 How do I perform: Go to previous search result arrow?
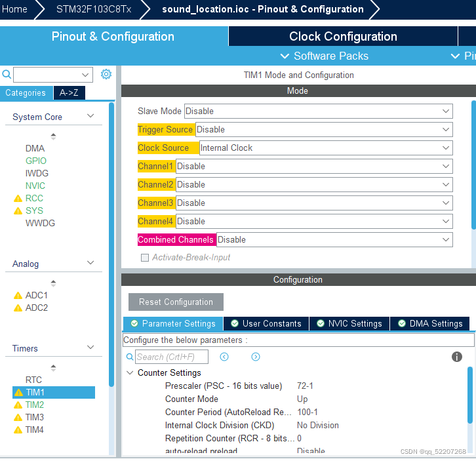tap(224, 357)
